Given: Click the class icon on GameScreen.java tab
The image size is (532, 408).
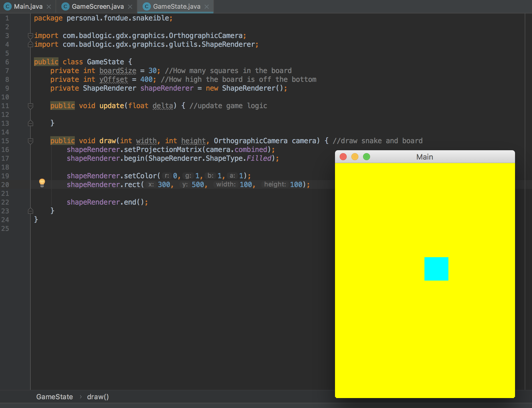Looking at the screenshot, I should [x=65, y=6].
